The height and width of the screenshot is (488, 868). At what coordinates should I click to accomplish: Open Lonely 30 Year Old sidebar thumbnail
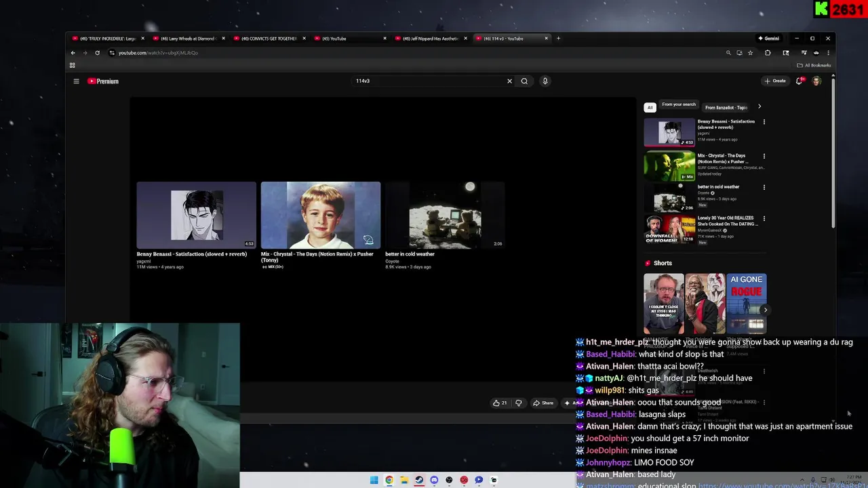[669, 229]
